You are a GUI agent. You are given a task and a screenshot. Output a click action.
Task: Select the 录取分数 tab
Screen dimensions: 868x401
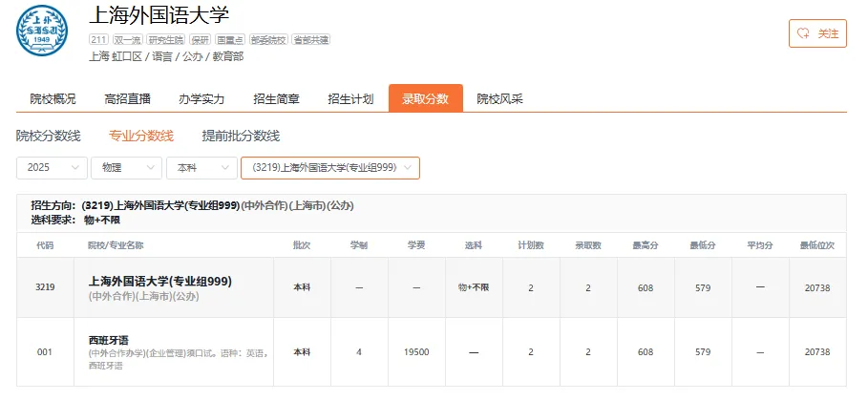pos(425,98)
